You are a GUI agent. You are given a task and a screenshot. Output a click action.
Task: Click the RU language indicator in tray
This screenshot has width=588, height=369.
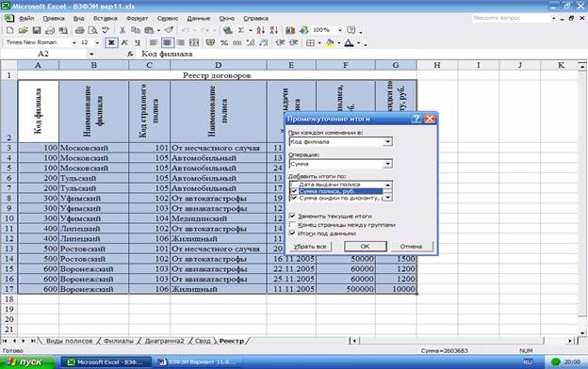coord(528,362)
